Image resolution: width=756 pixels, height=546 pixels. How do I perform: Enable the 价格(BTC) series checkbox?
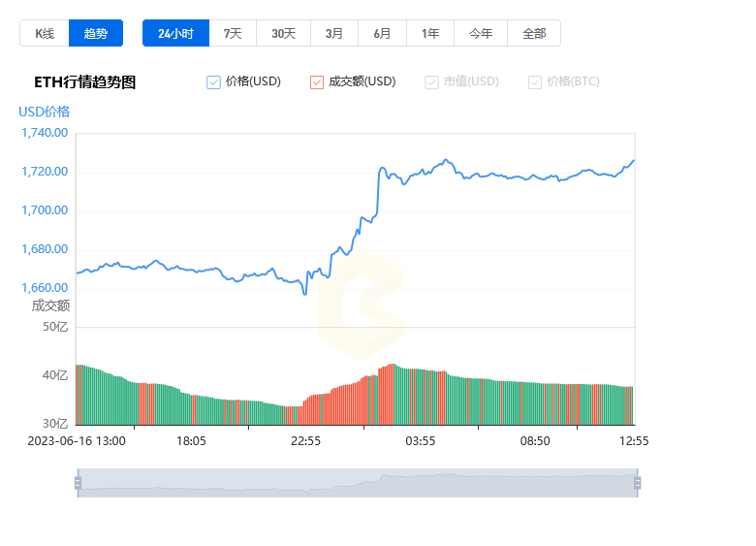point(535,82)
